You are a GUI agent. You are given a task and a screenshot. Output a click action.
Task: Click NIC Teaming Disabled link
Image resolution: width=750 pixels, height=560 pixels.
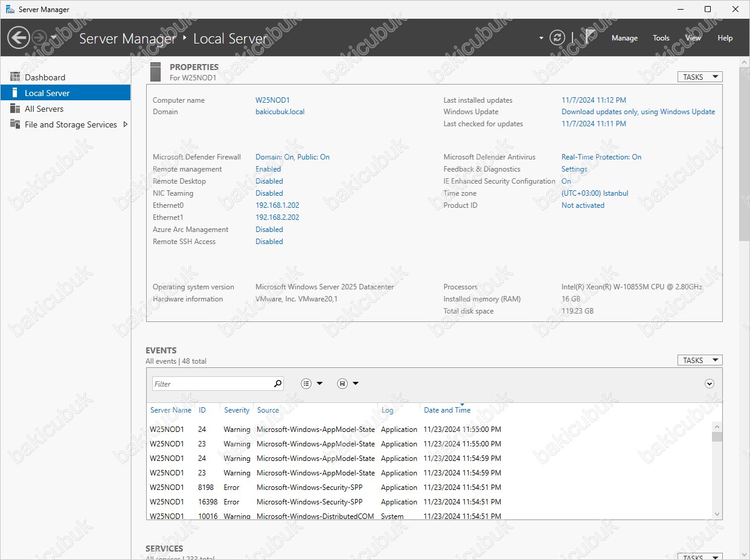click(x=269, y=193)
